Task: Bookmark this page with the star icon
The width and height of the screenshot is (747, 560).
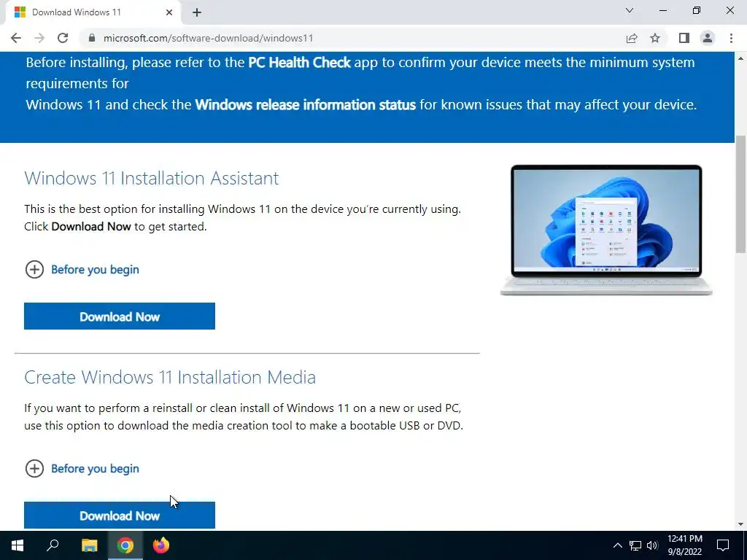Action: [x=655, y=38]
